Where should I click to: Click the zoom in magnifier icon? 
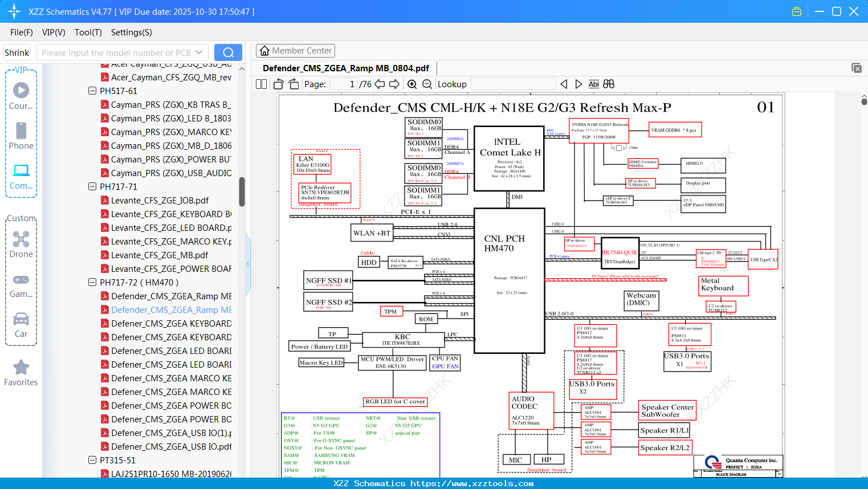click(412, 84)
